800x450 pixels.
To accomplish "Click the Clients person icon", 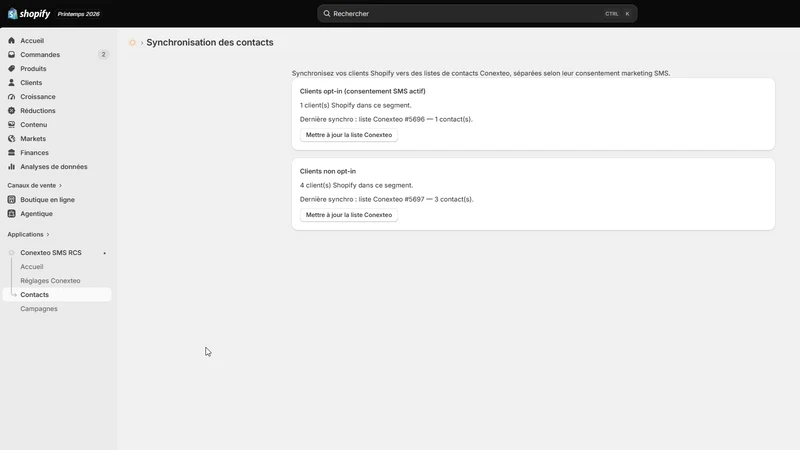I will (11, 83).
